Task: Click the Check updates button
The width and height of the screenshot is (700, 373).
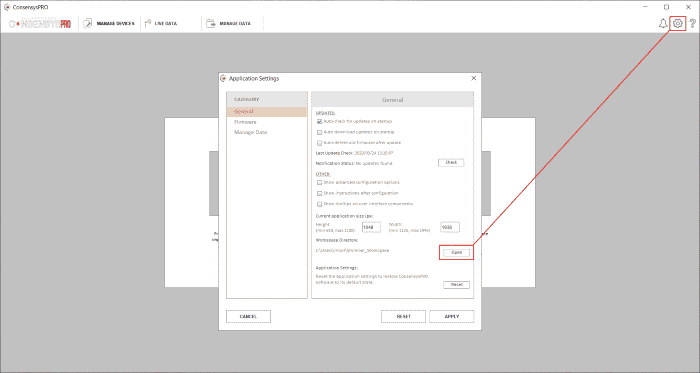Action: tap(451, 162)
